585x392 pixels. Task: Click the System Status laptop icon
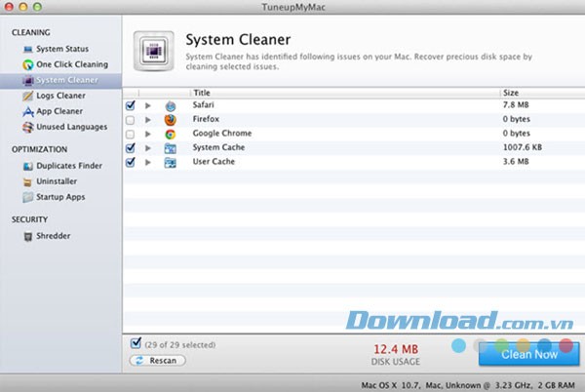pos(28,49)
